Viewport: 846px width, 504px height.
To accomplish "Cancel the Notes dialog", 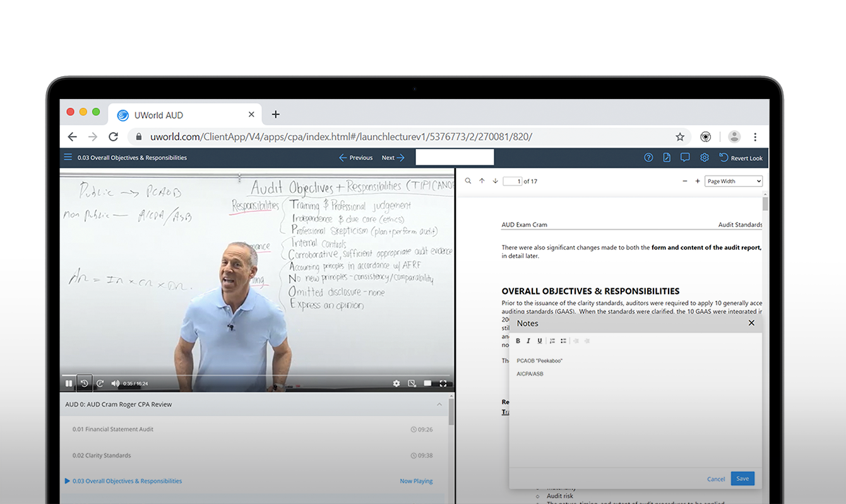I will point(716,479).
